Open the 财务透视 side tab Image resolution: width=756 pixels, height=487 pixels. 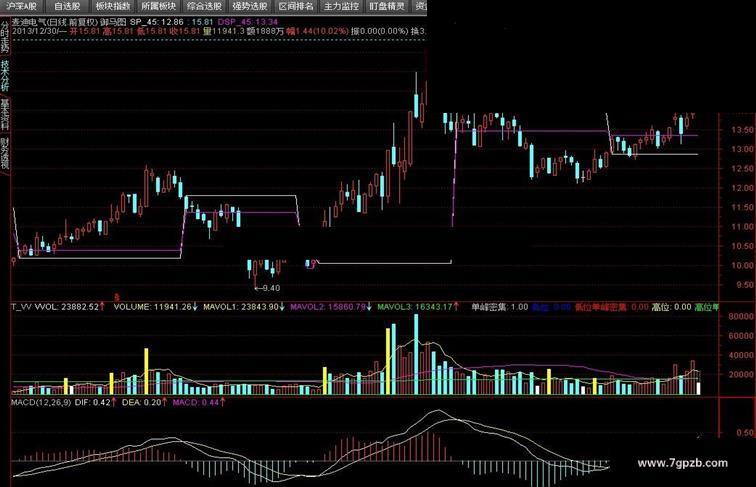point(5,154)
